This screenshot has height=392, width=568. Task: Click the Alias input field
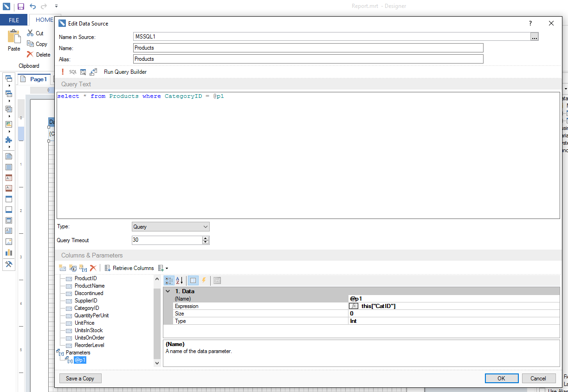308,59
